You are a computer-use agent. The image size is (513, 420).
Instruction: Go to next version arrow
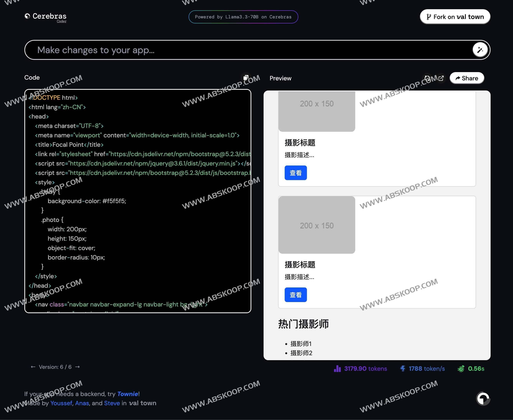click(77, 367)
